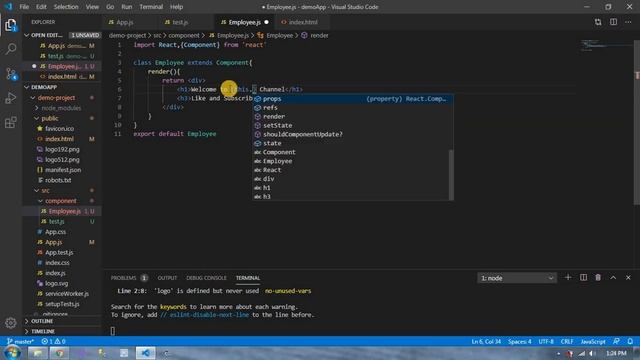Close the terminal panel

(x=628, y=278)
